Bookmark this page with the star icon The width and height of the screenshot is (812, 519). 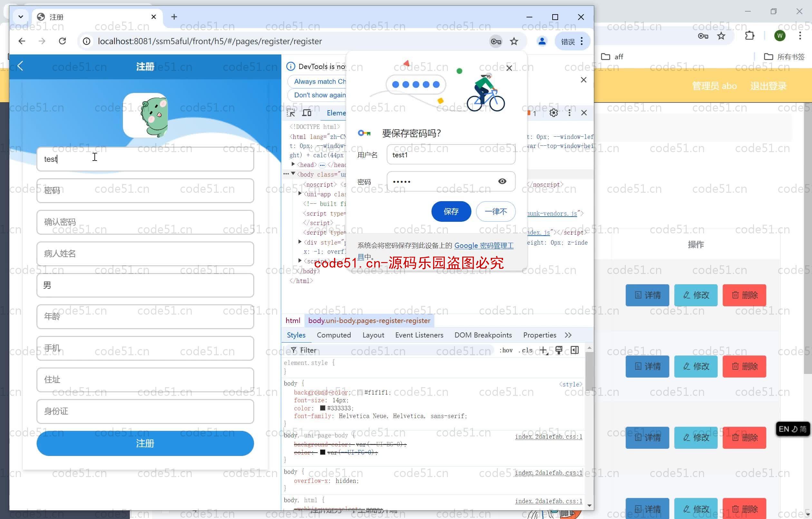pyautogui.click(x=514, y=41)
